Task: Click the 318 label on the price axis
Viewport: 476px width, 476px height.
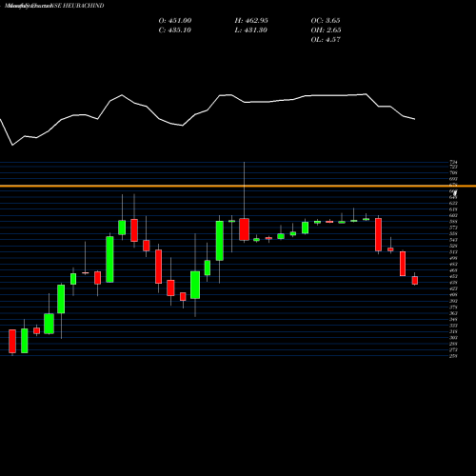Action: 453,331
